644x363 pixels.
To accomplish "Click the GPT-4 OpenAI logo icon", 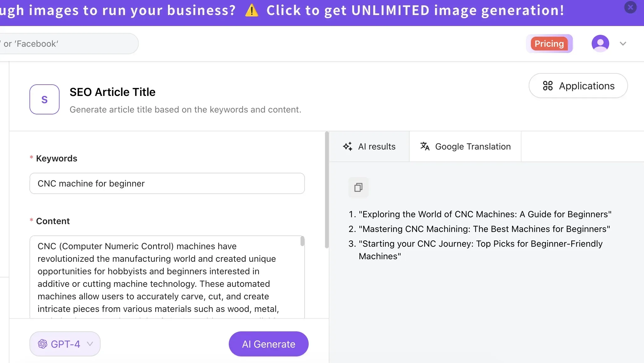I will click(43, 344).
